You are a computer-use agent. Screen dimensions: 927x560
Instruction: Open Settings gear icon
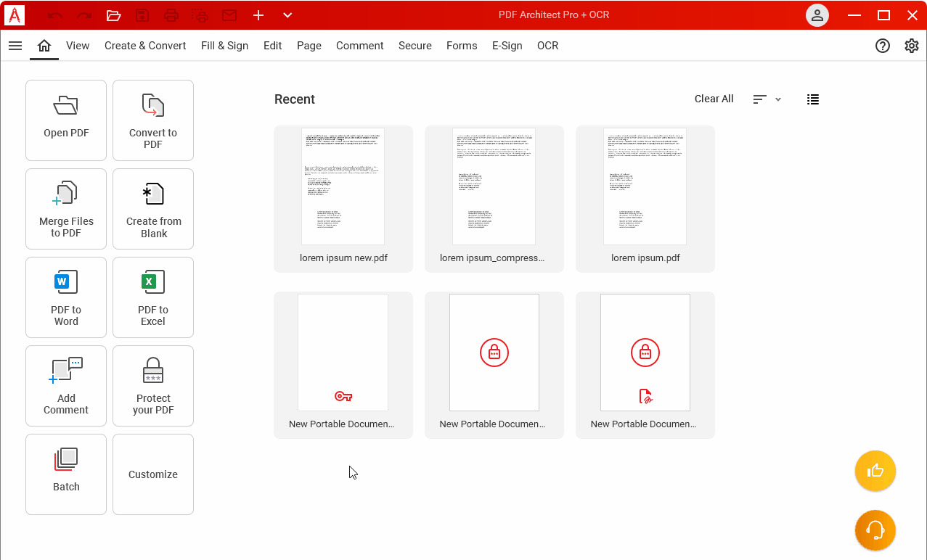click(x=912, y=46)
